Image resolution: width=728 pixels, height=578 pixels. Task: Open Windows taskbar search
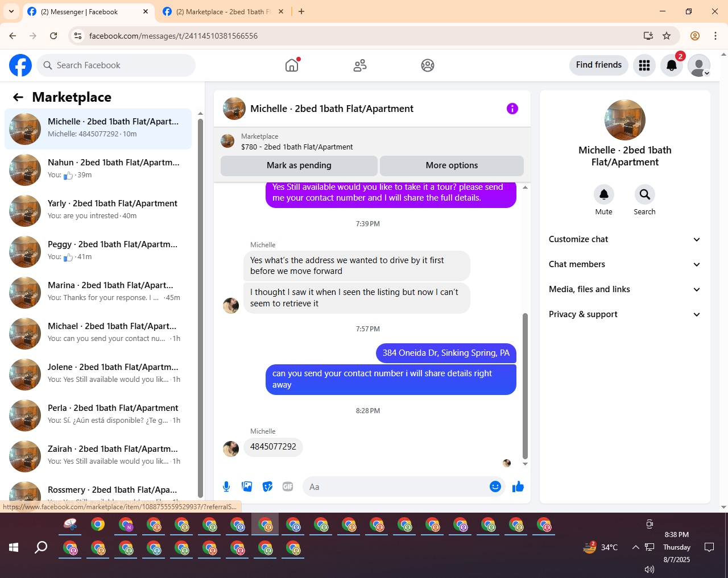pos(41,547)
